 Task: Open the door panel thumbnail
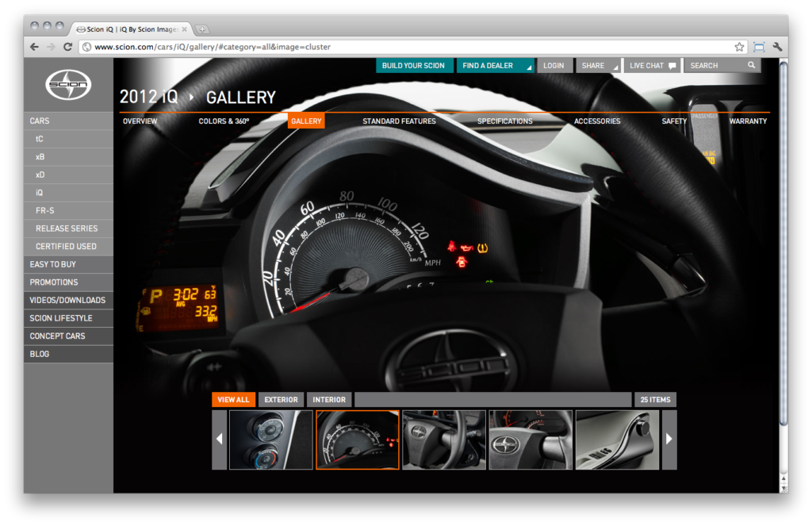point(617,440)
